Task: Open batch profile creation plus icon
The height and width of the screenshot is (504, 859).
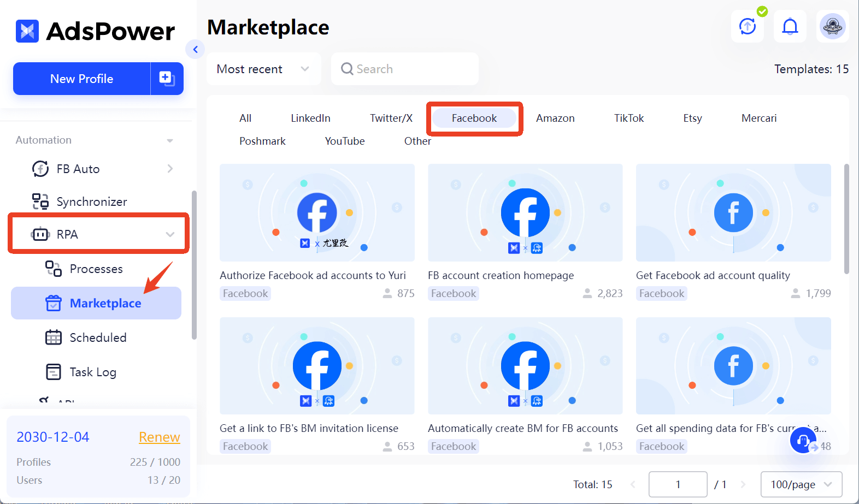Action: pyautogui.click(x=167, y=79)
